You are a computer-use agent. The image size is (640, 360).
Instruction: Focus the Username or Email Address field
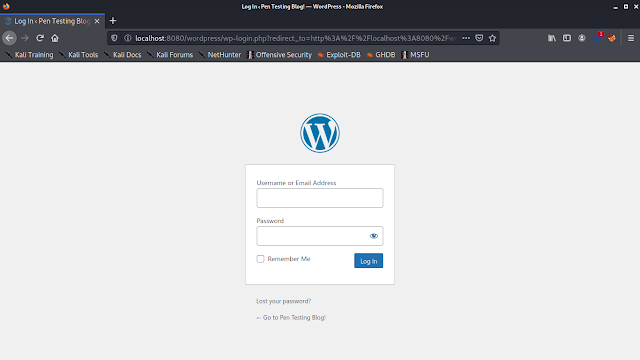pyautogui.click(x=320, y=198)
